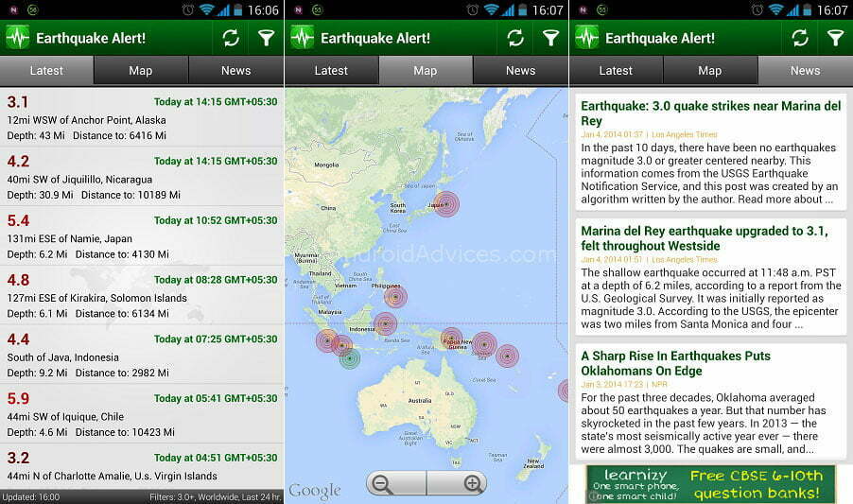The width and height of the screenshot is (853, 504).
Task: Open filter funnel icon on the Latest screen
Action: click(x=266, y=38)
